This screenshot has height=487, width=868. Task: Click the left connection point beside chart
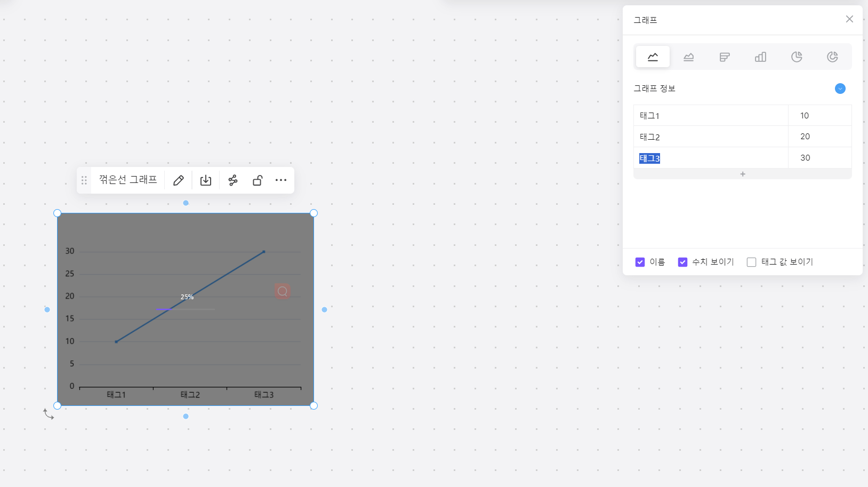(x=47, y=309)
